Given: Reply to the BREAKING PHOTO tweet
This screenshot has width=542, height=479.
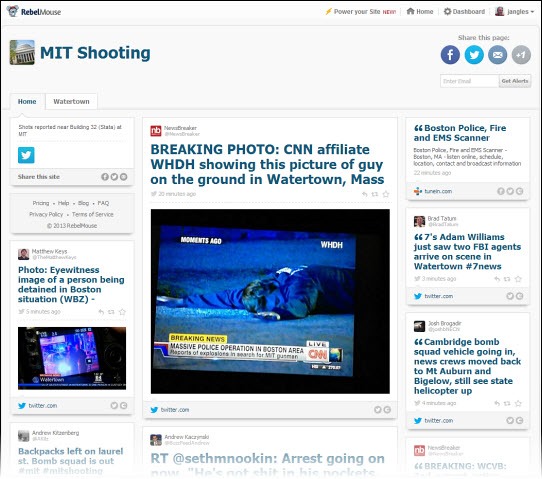Looking at the screenshot, I should click(x=365, y=195).
